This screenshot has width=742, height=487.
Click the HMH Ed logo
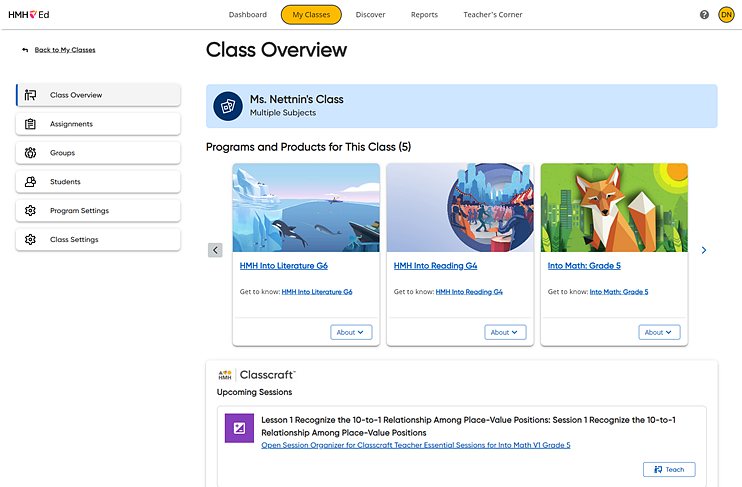coord(29,15)
